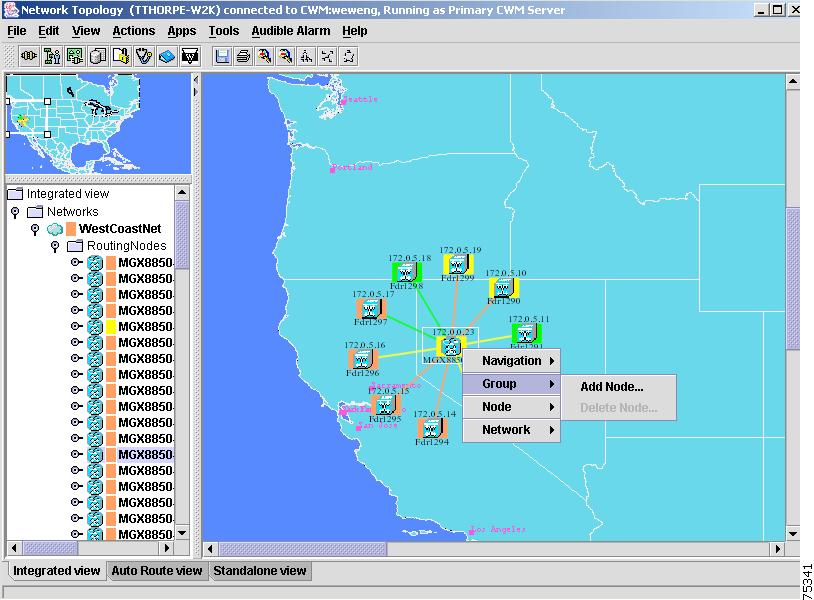Screen dimensions: 814x600
Task: Select the WestCoastNet tree label
Action: coord(120,229)
